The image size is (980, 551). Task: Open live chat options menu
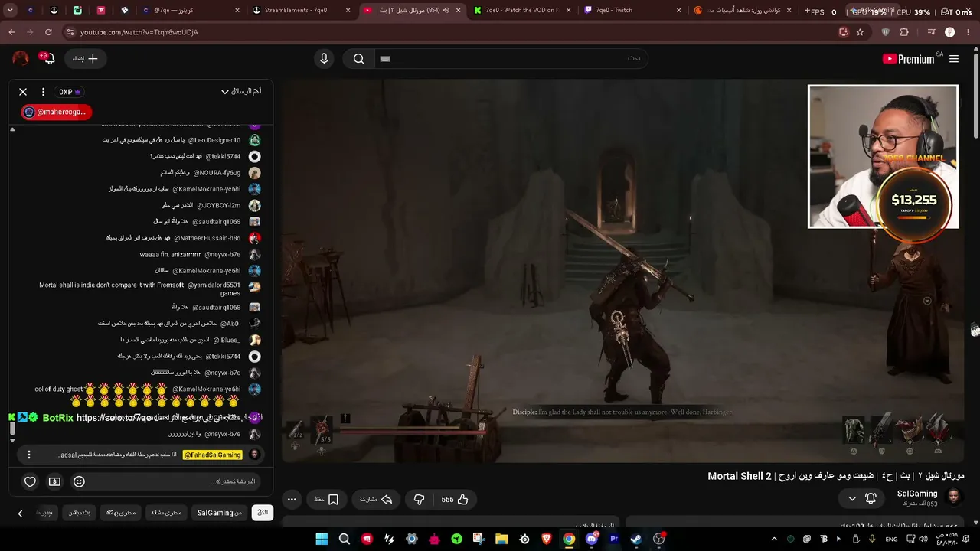click(43, 92)
